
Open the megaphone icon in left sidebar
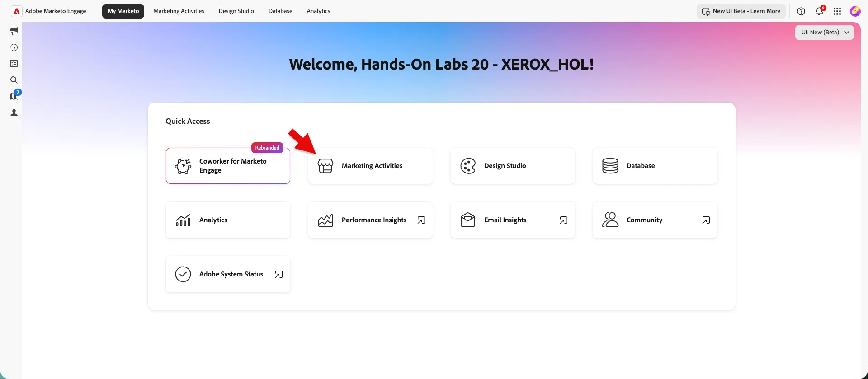(x=14, y=31)
